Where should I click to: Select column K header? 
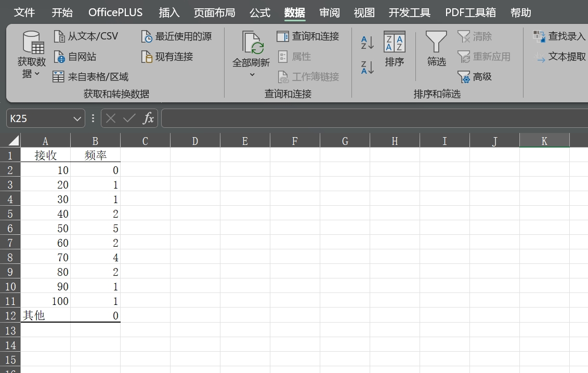[544, 141]
